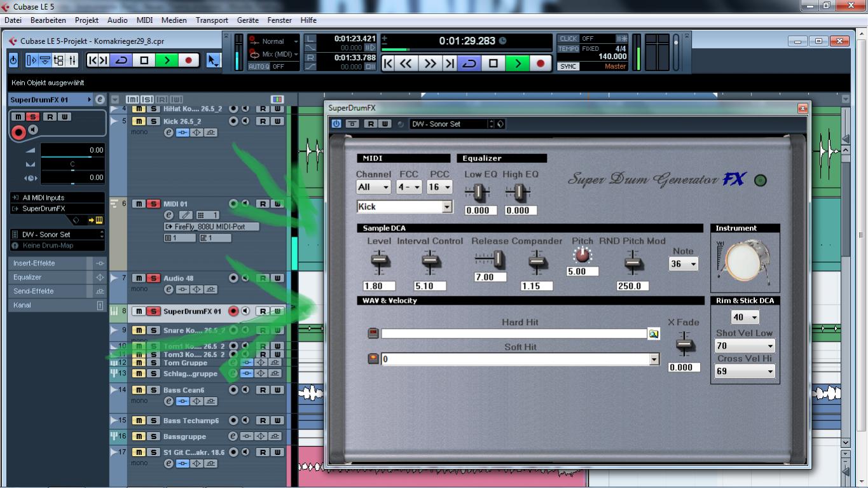Click the X Fade slider
The height and width of the screenshot is (488, 868).
pyautogui.click(x=684, y=344)
